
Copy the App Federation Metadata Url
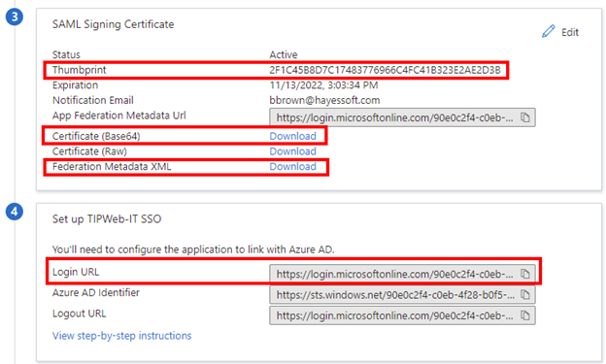click(x=524, y=117)
